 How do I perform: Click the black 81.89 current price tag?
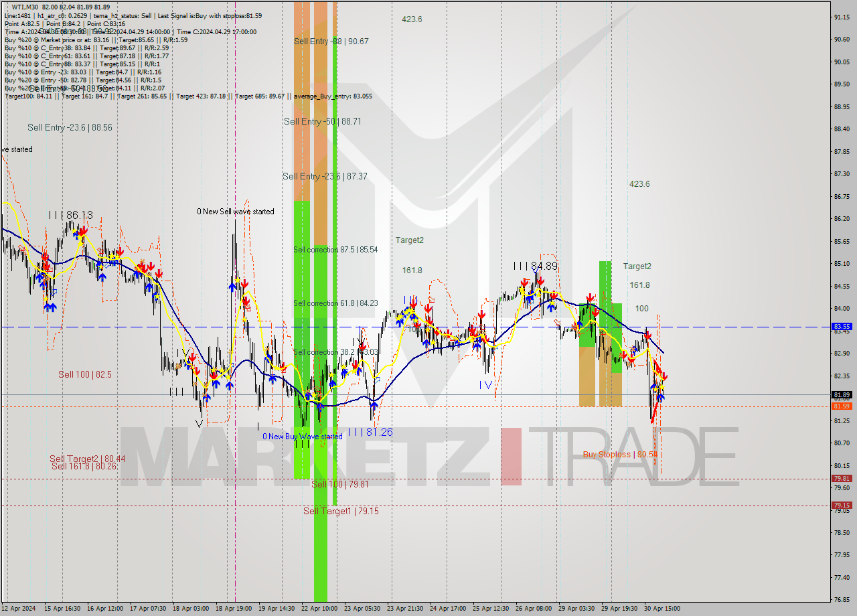pos(842,394)
